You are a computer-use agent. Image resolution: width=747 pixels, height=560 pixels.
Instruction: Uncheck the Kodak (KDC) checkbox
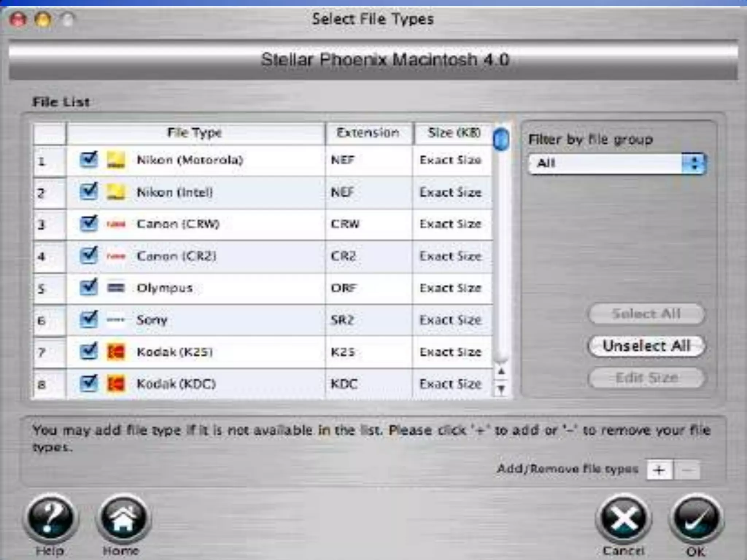click(x=89, y=384)
